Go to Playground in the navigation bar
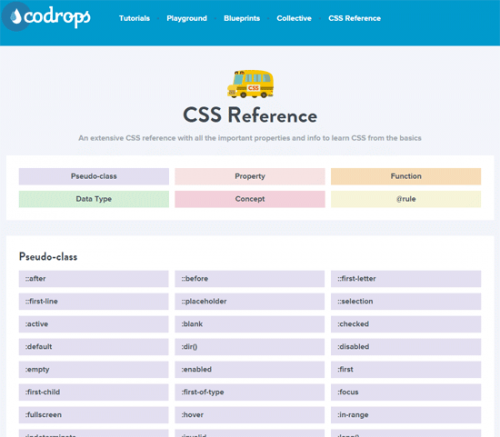Image resolution: width=500 pixels, height=437 pixels. 187,18
